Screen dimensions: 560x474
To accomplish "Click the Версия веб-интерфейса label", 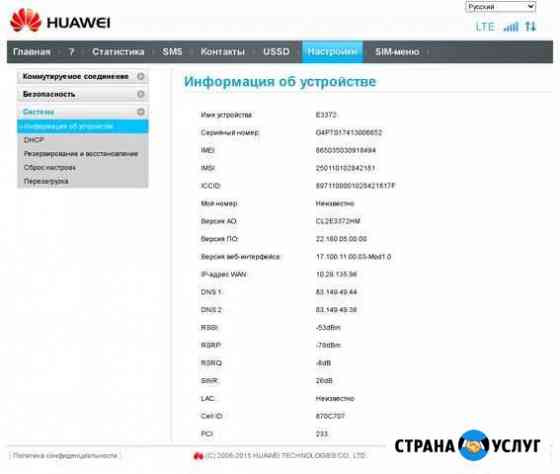I will pyautogui.click(x=240, y=256).
